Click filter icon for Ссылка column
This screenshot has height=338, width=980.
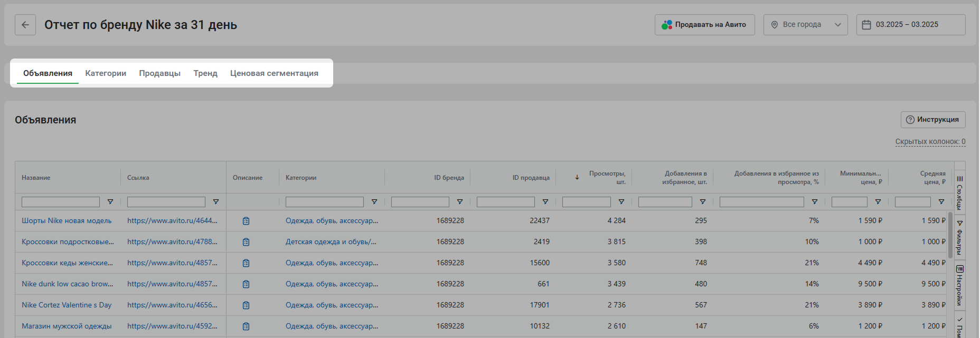point(216,202)
